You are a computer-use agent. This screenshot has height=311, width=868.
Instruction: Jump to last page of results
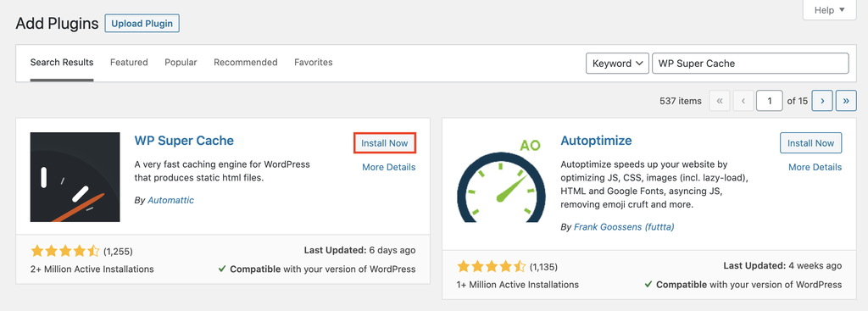tap(847, 101)
